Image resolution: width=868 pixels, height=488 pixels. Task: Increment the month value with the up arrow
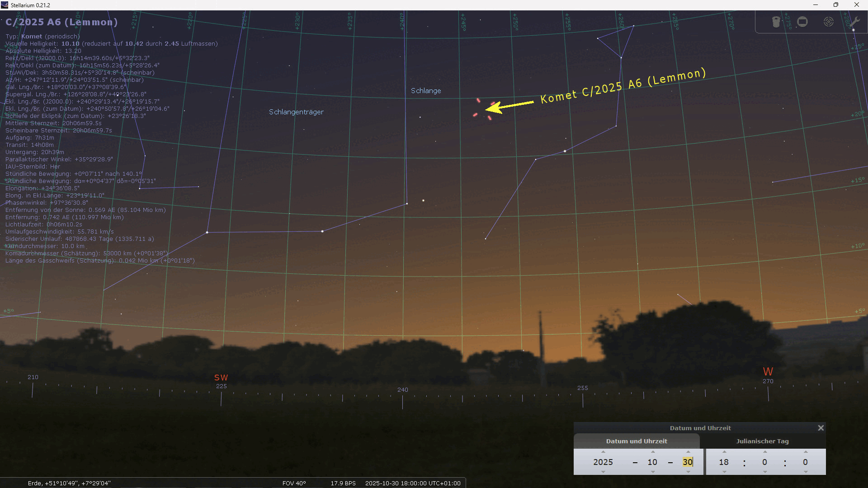(652, 452)
